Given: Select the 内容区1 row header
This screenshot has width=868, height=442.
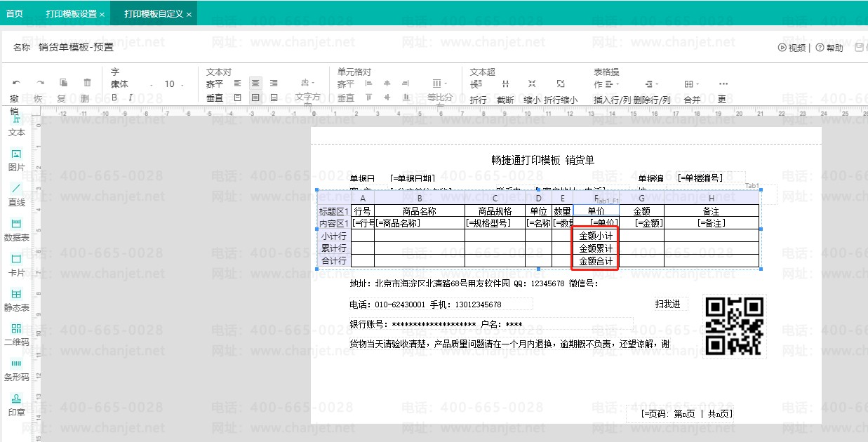Looking at the screenshot, I should (334, 224).
